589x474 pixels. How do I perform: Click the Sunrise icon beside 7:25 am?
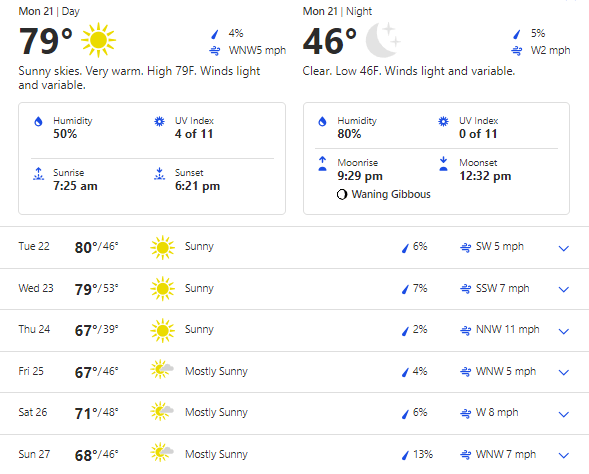[x=38, y=174]
